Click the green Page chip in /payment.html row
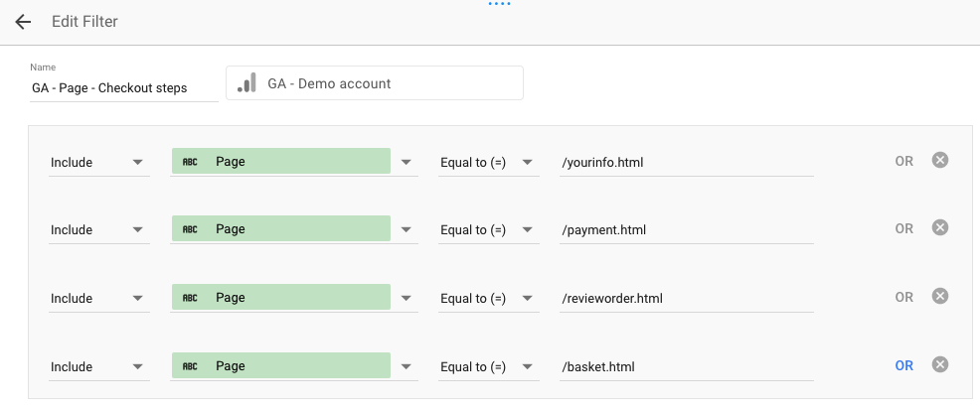This screenshot has height=409, width=980. click(x=281, y=228)
